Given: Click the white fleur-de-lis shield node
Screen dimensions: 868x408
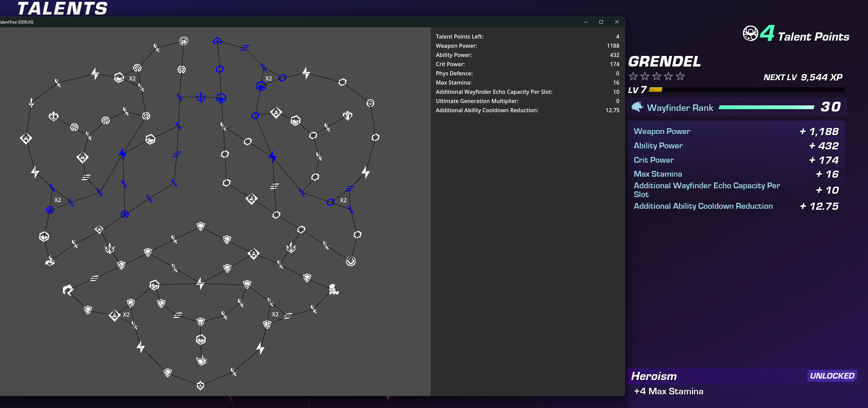Looking at the screenshot, I should (53, 116).
